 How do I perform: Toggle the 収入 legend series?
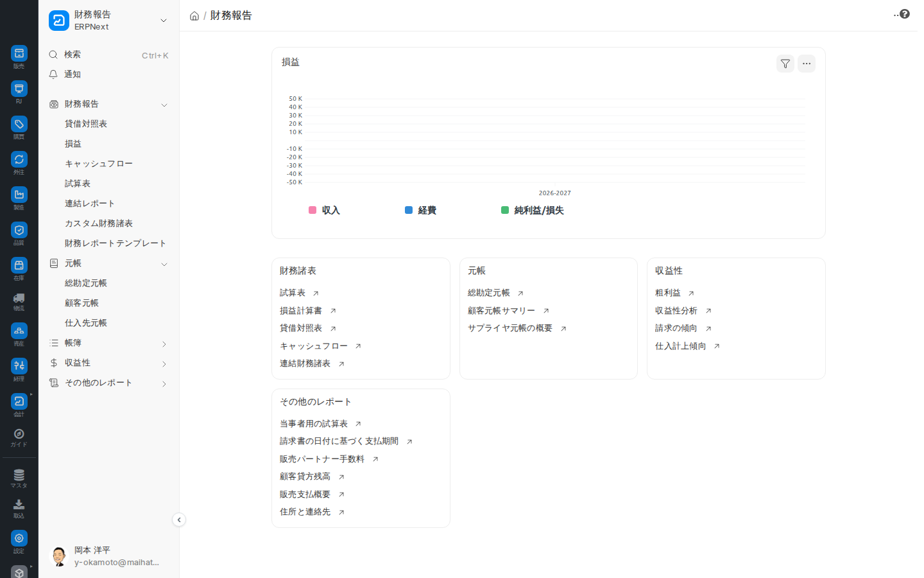[325, 211]
